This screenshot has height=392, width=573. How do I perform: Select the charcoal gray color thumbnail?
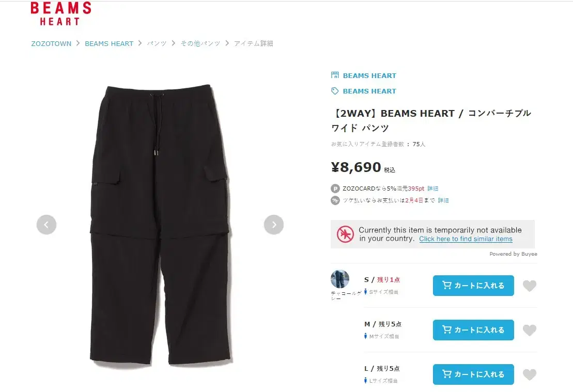(340, 279)
